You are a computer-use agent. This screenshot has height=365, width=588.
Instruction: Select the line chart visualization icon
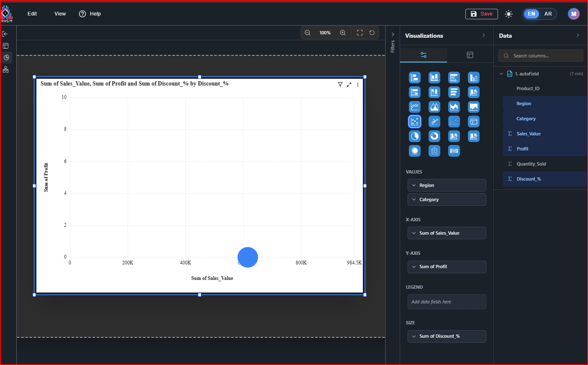pos(415,107)
